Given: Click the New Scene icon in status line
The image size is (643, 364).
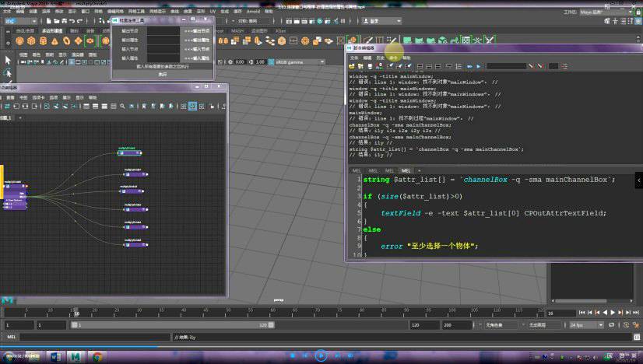Looking at the screenshot, I should click(49, 21).
